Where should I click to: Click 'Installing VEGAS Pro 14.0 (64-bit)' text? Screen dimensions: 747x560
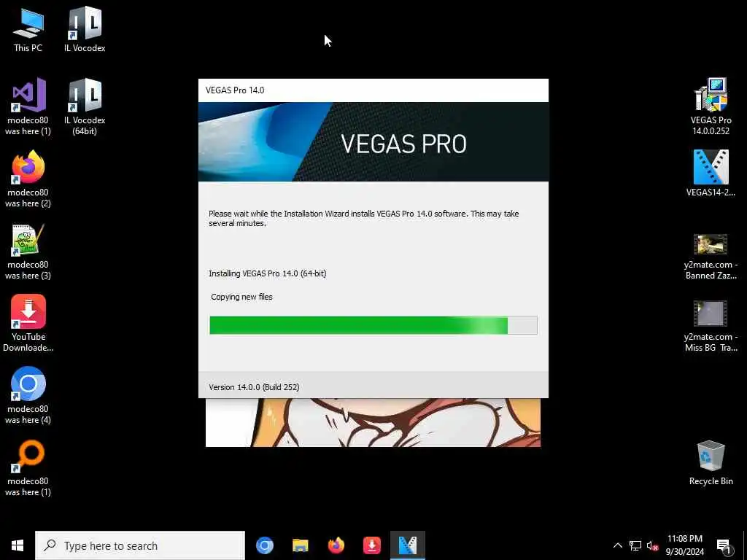click(268, 273)
